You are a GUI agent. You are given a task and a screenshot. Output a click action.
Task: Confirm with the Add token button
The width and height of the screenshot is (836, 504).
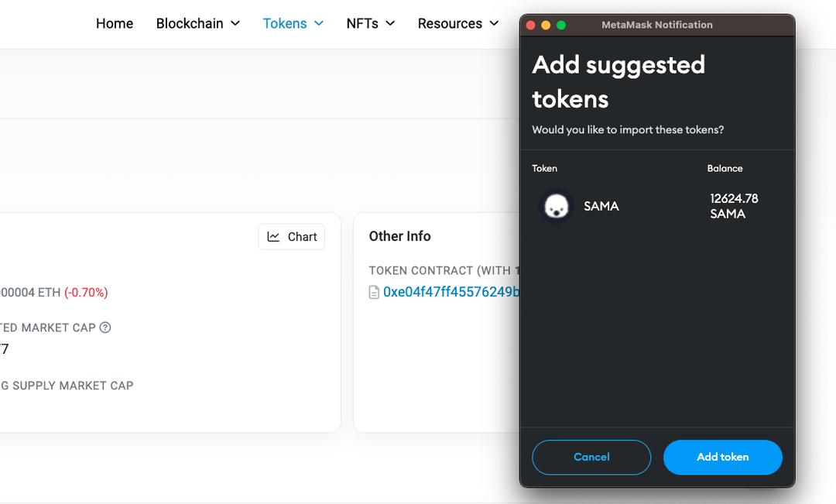coord(722,457)
